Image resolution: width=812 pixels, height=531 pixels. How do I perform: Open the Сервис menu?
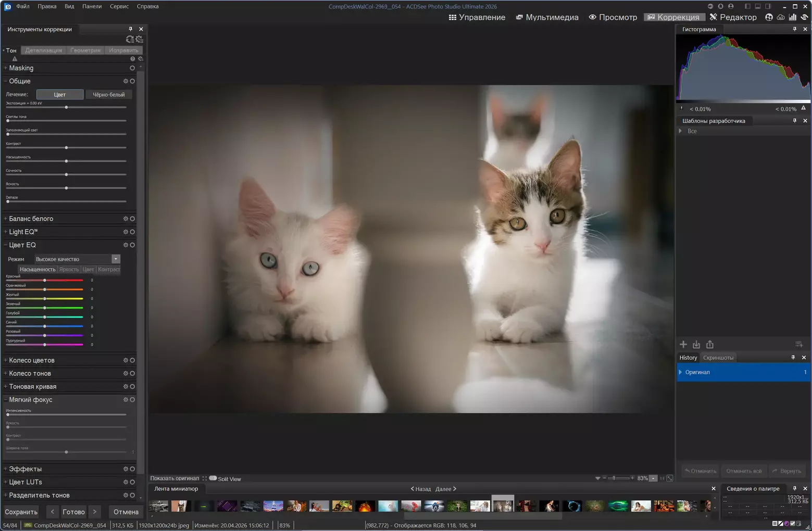point(119,6)
